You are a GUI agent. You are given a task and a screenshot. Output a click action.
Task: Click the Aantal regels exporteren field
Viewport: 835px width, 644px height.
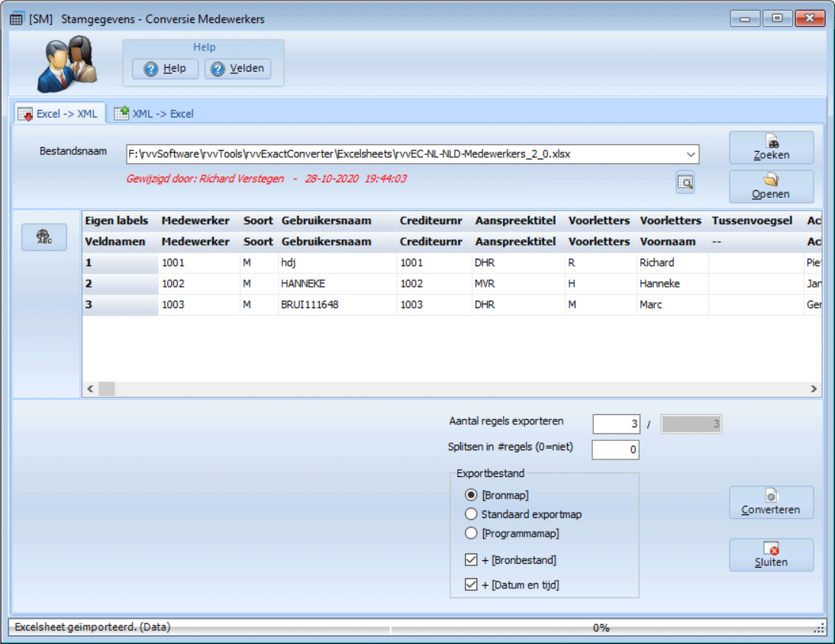point(615,424)
